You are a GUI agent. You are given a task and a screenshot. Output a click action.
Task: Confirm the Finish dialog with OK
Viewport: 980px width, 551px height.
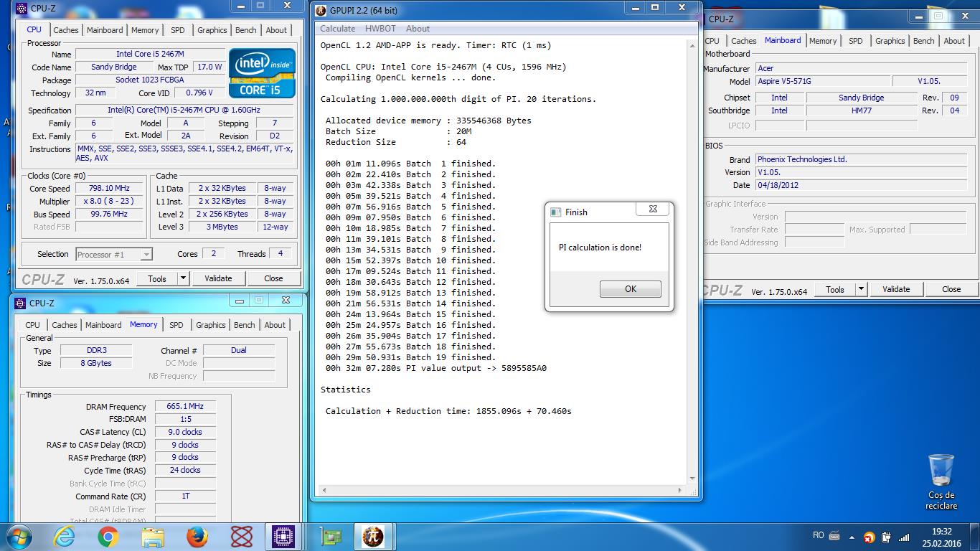coord(630,289)
